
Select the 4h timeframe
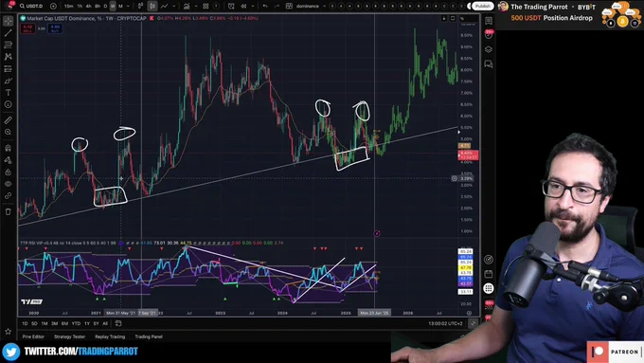coord(89,7)
